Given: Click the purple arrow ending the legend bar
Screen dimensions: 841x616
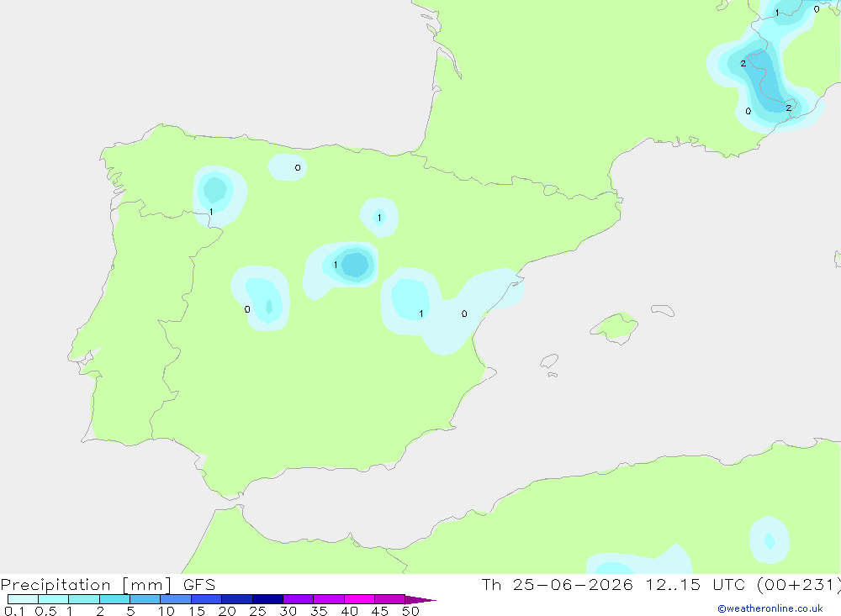Looking at the screenshot, I should 420,600.
